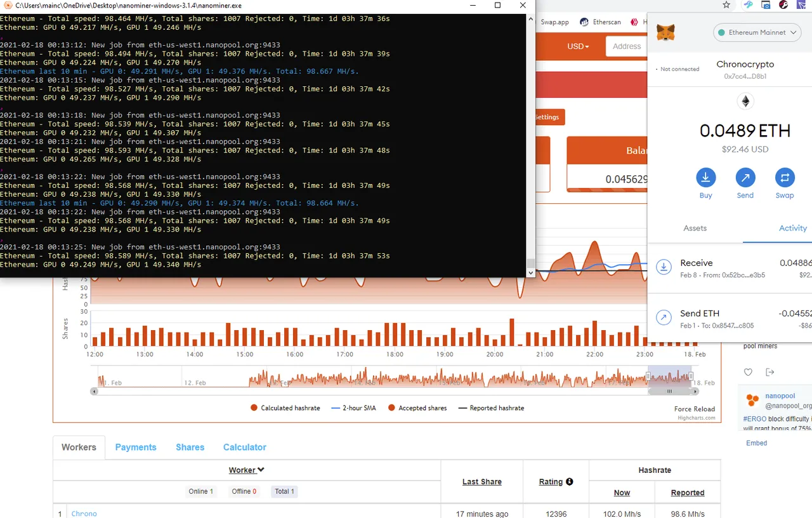Sort by the Reported hashrate column

pos(688,493)
